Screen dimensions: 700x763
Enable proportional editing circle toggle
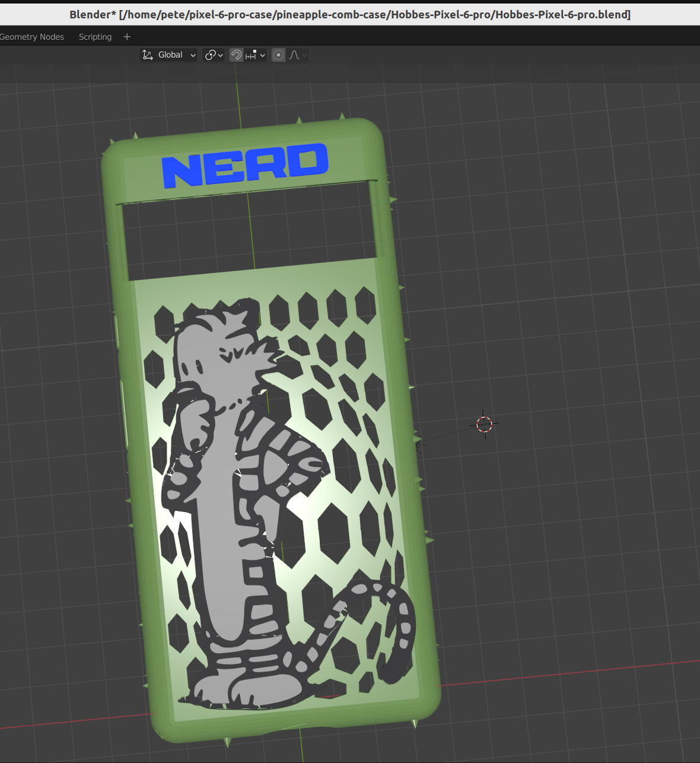tap(278, 55)
